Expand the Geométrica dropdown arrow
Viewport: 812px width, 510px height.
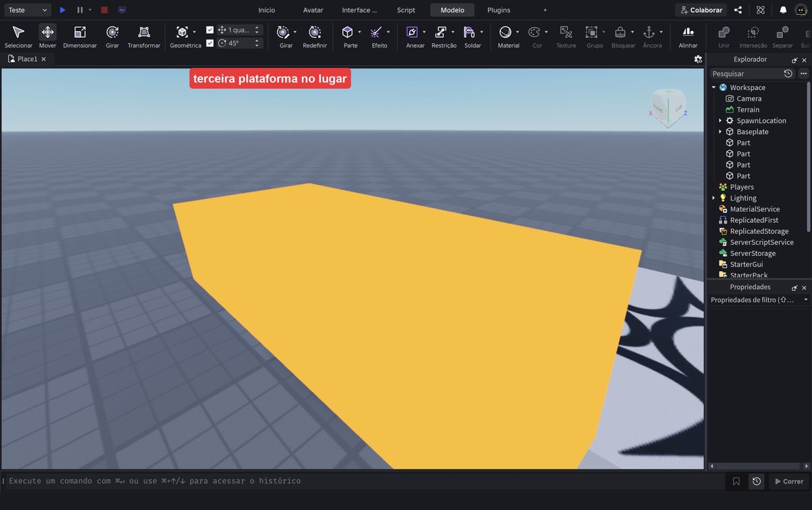point(194,32)
